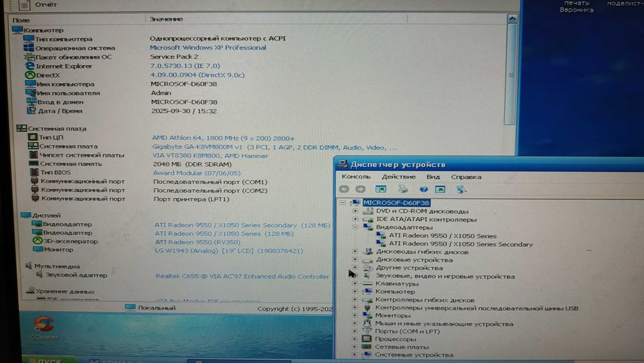Image resolution: width=644 pixels, height=363 pixels.
Task: Expand Мониторы node
Action: [x=355, y=315]
